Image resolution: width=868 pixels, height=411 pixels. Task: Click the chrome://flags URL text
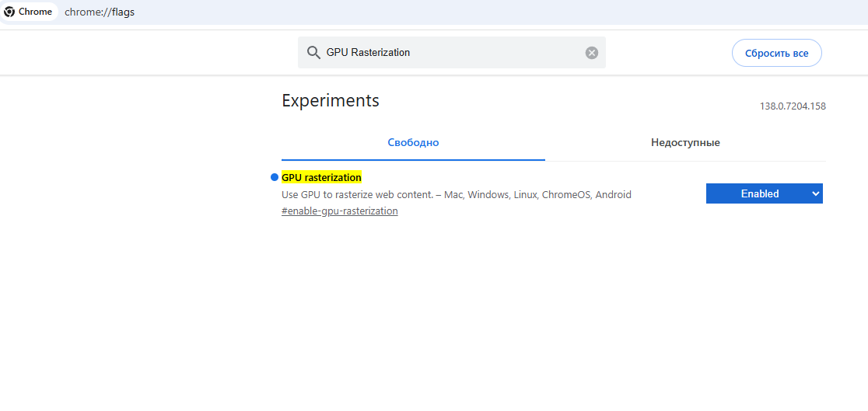click(x=100, y=12)
